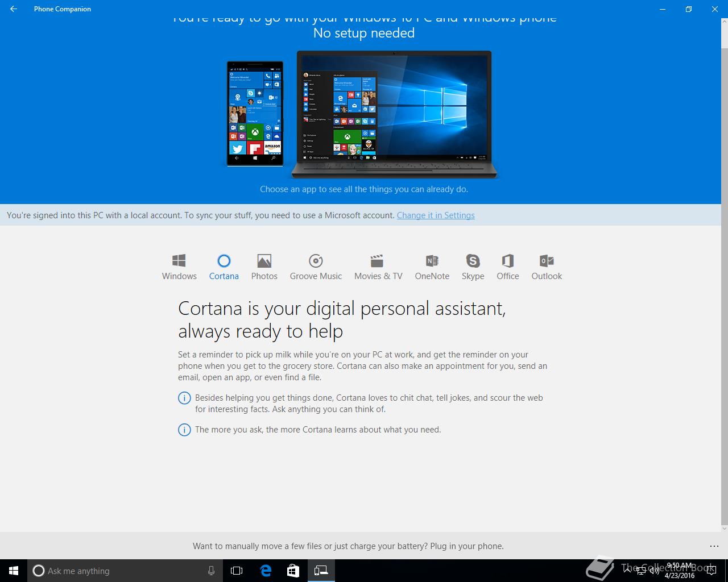This screenshot has height=582, width=728.
Task: Open the Store from taskbar
Action: 293,571
